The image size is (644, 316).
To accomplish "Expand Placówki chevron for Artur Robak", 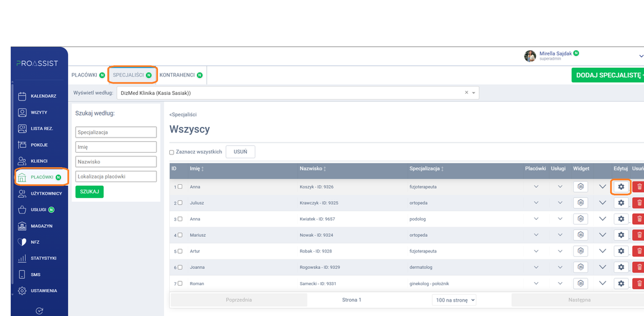I will tap(536, 251).
